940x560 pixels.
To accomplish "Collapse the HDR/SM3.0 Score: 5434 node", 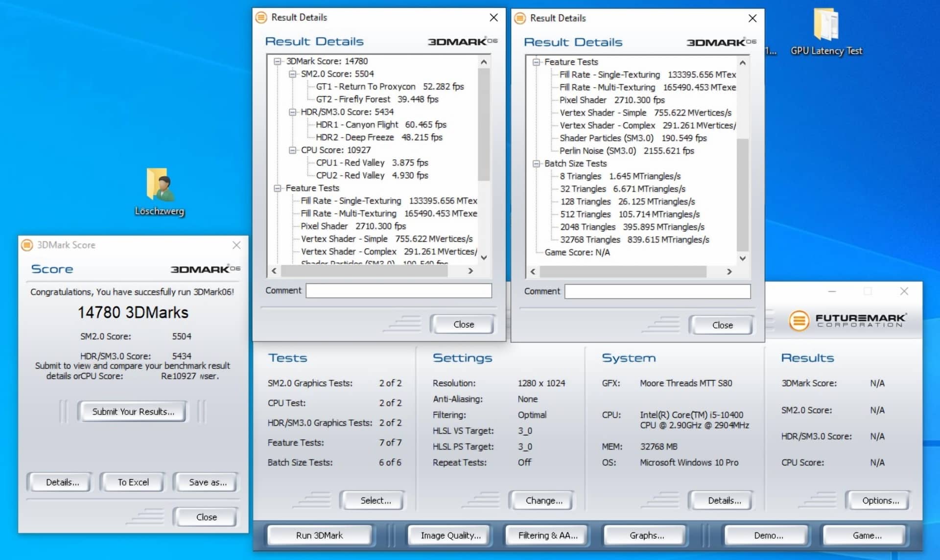I will point(292,112).
